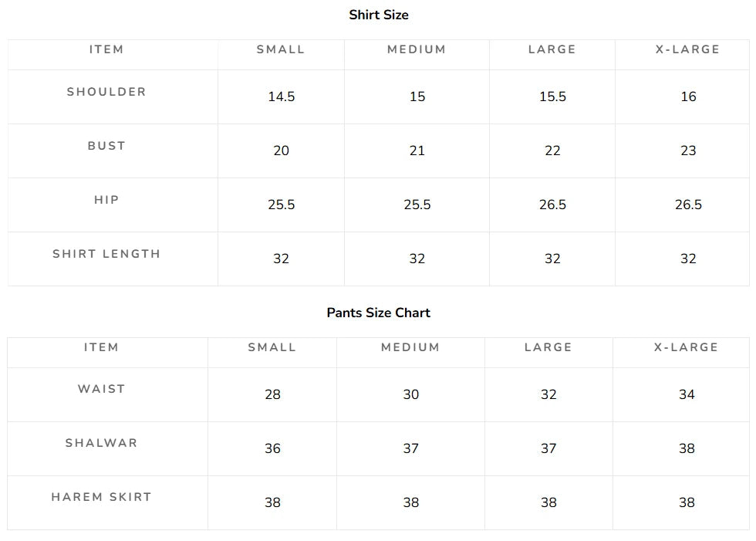Image resolution: width=756 pixels, height=541 pixels.
Task: Click the WAIST row label
Action: (101, 389)
